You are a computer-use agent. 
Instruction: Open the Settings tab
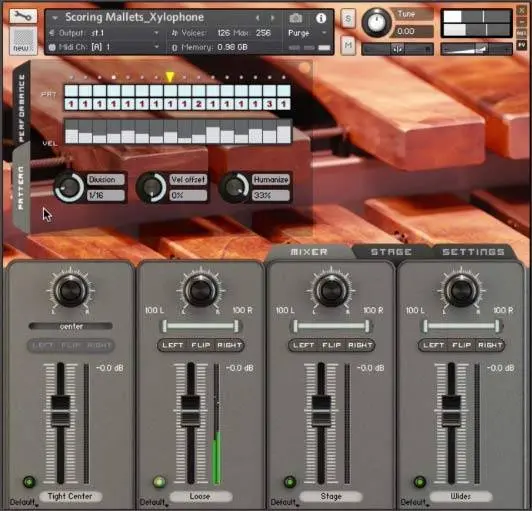point(473,252)
